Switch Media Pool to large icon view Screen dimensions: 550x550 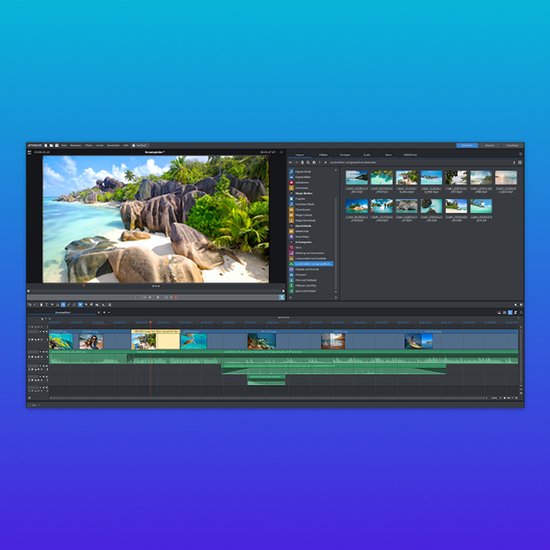coord(520,162)
